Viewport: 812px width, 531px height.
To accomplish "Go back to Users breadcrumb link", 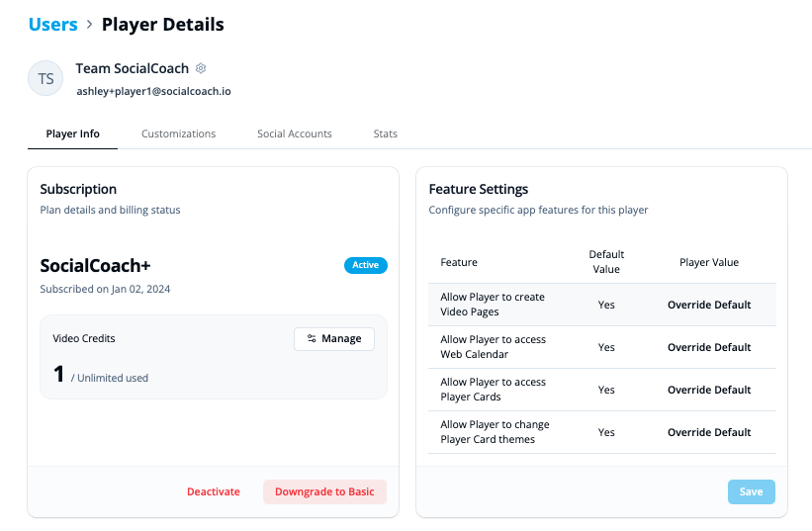I will click(x=52, y=25).
